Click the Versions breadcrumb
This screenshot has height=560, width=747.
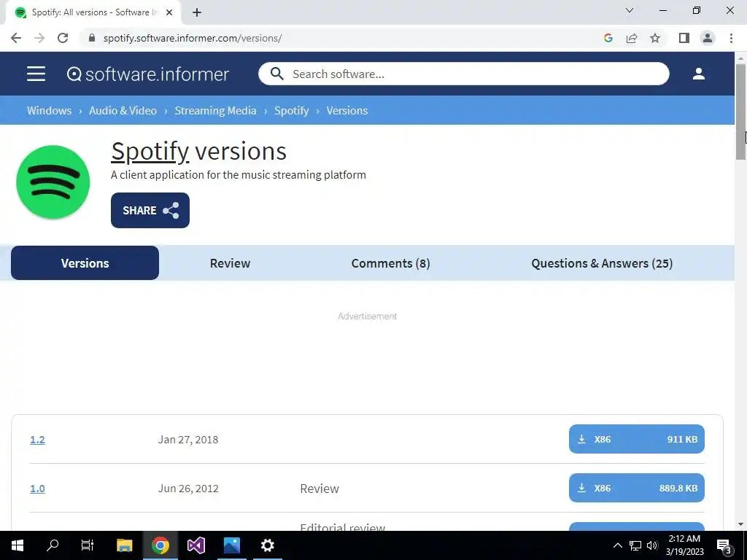click(x=347, y=111)
